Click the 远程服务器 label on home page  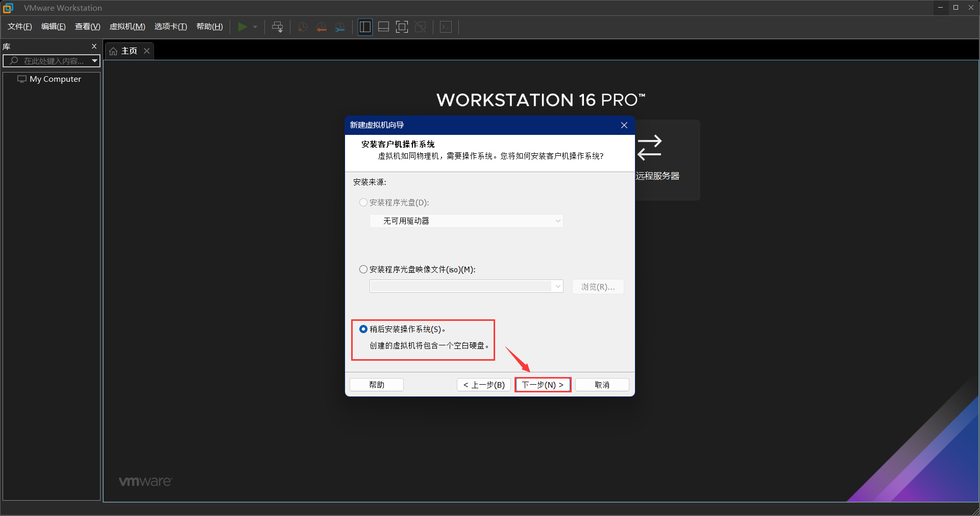[657, 176]
